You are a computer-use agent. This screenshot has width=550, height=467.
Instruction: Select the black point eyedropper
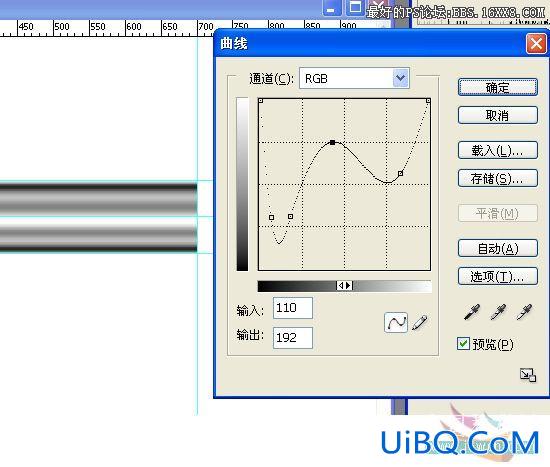click(x=472, y=312)
